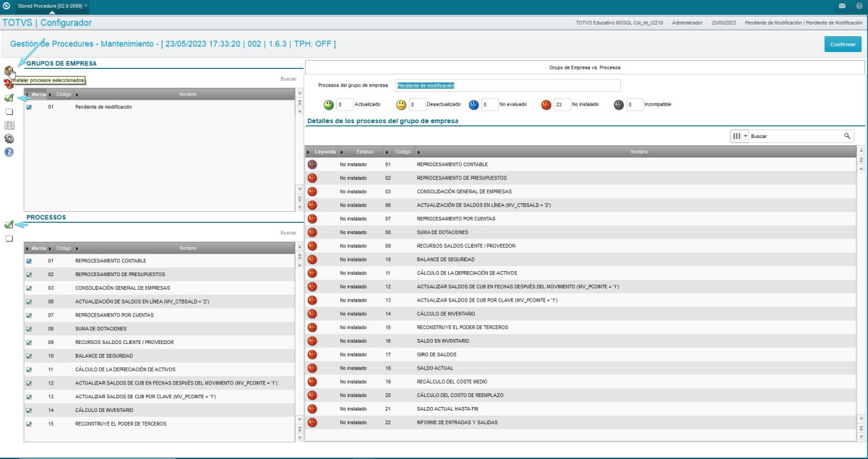Viewport: 868px width, 459px height.
Task: Click the gray Incompatible face icon
Action: (619, 104)
